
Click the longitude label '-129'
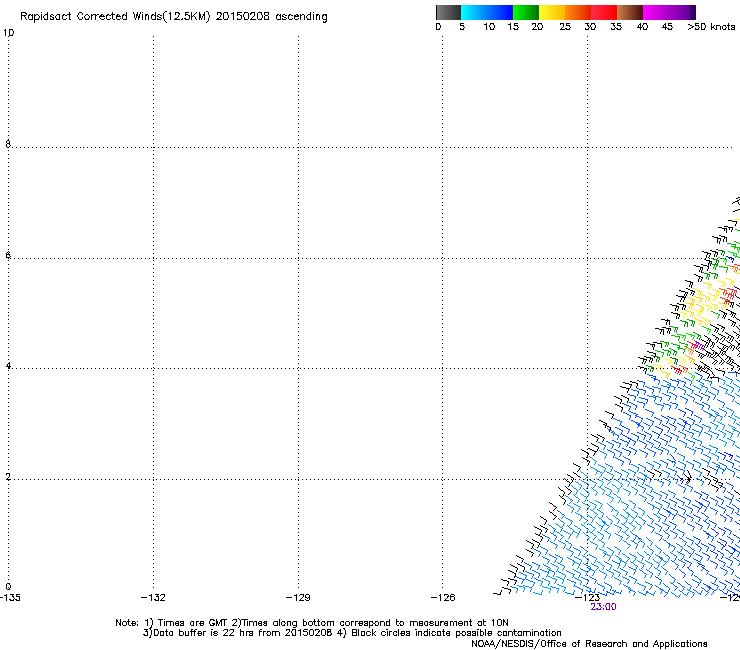click(x=298, y=598)
